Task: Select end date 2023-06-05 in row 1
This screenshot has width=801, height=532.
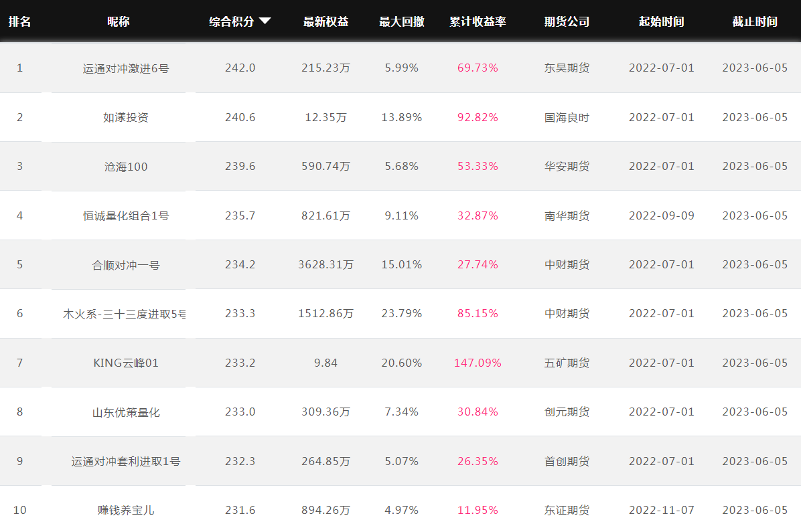Action: [x=755, y=68]
